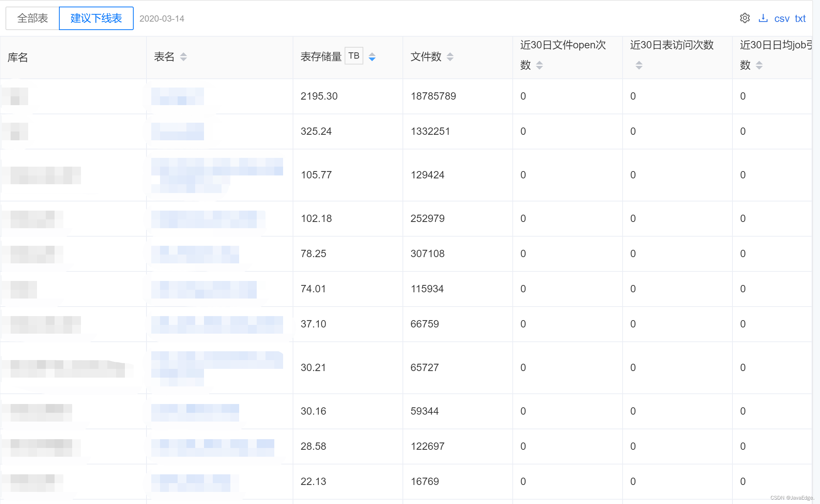Image resolution: width=820 pixels, height=504 pixels.
Task: Open table name with 2195.30 storage
Action: (x=178, y=96)
